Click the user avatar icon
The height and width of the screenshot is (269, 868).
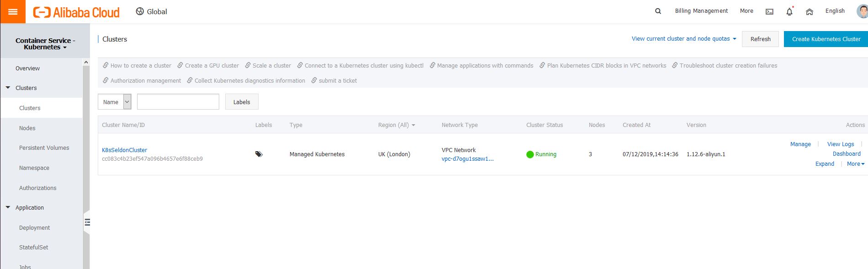[x=862, y=11]
